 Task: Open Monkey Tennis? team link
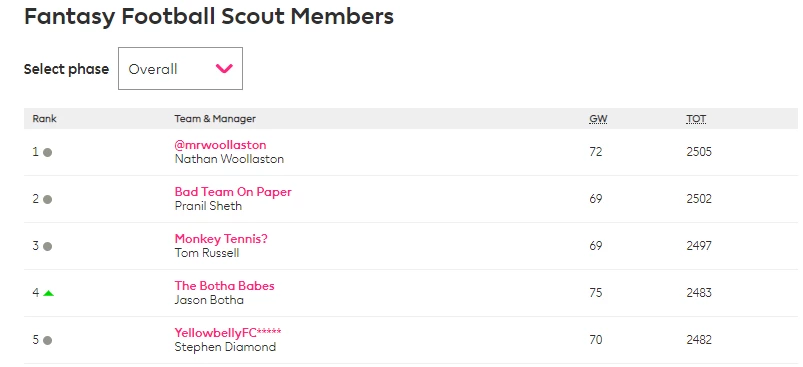click(221, 239)
